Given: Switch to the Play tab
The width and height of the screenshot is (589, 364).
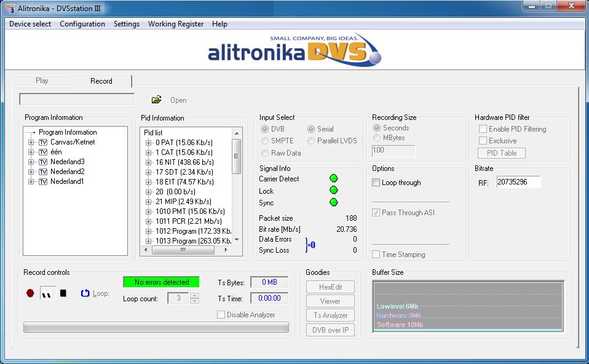Looking at the screenshot, I should 42,81.
